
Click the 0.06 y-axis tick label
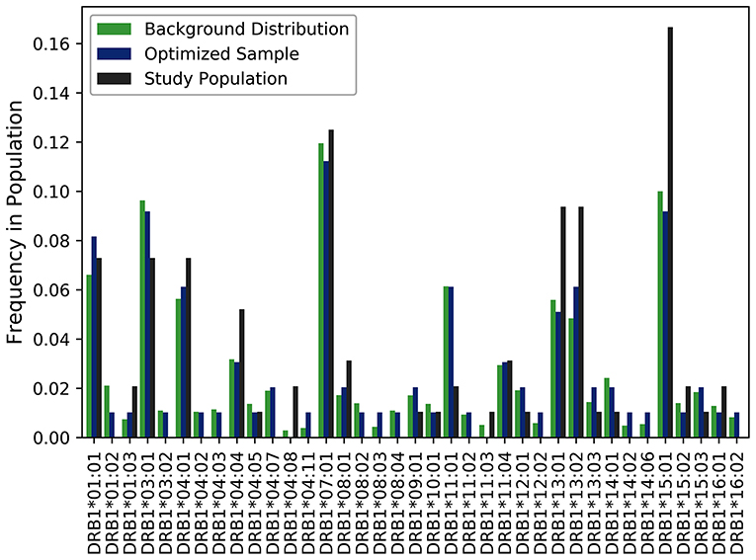51,289
